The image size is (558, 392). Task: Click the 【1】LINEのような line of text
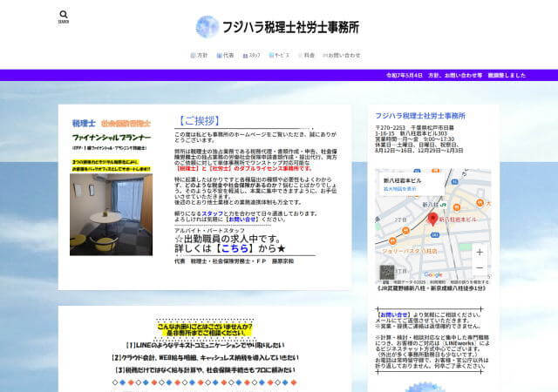pos(206,345)
